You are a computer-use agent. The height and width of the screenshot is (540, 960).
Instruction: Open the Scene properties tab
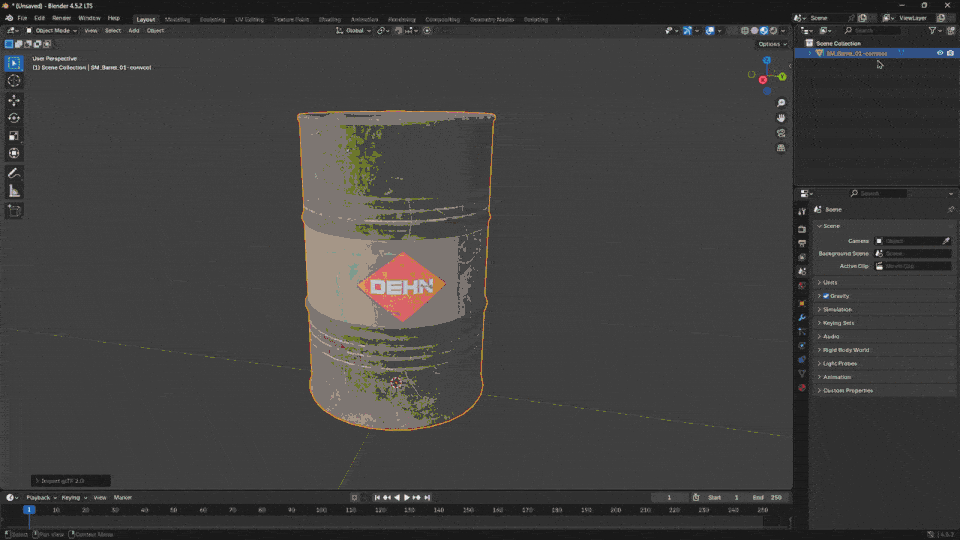coord(802,271)
